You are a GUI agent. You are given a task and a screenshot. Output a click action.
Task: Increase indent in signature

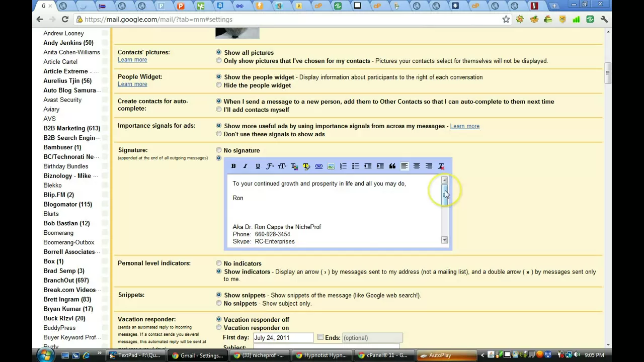pos(380,166)
